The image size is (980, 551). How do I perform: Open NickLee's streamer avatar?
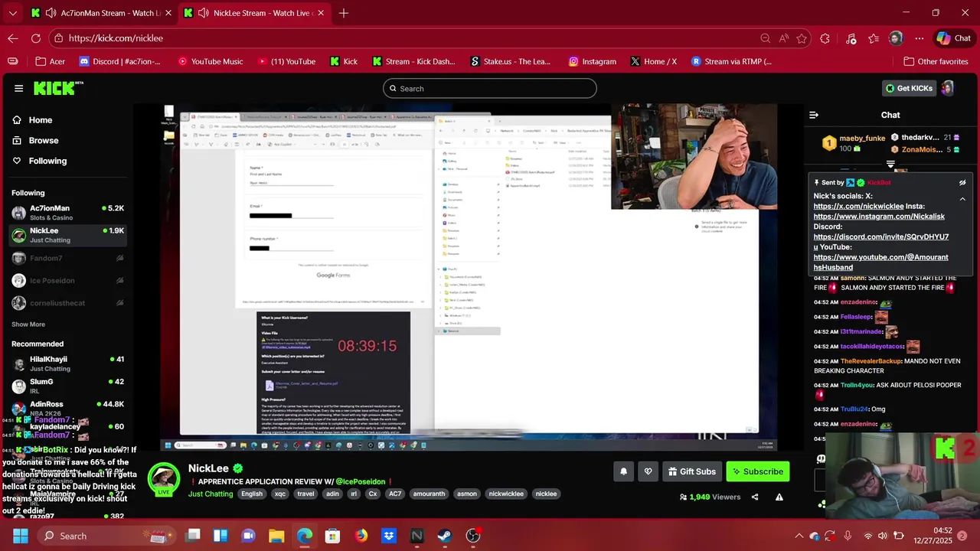(x=164, y=479)
